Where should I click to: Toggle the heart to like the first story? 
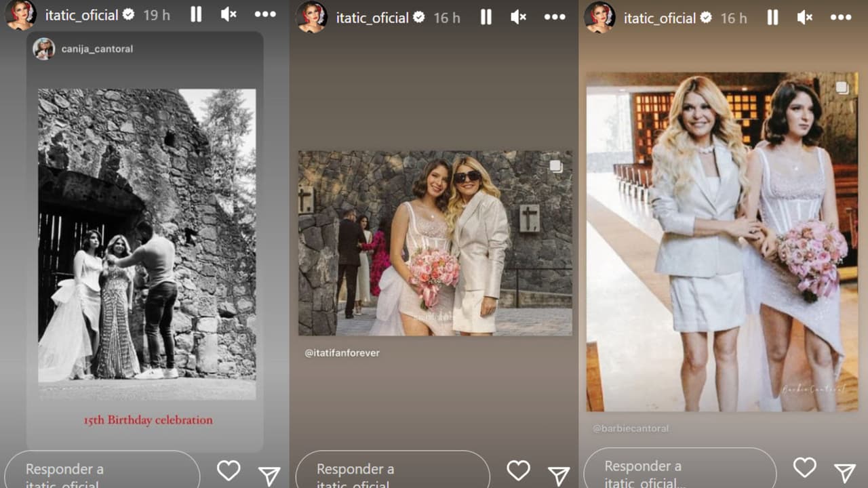[x=229, y=470]
